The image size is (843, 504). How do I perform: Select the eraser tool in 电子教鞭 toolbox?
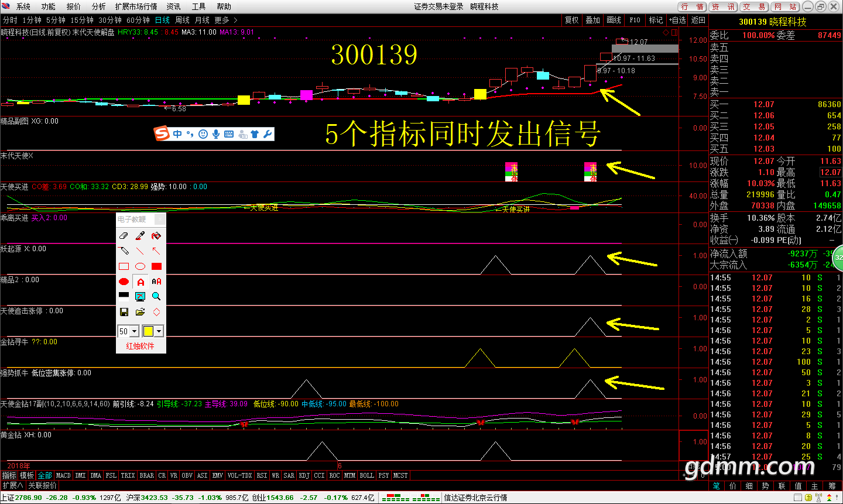click(x=124, y=236)
